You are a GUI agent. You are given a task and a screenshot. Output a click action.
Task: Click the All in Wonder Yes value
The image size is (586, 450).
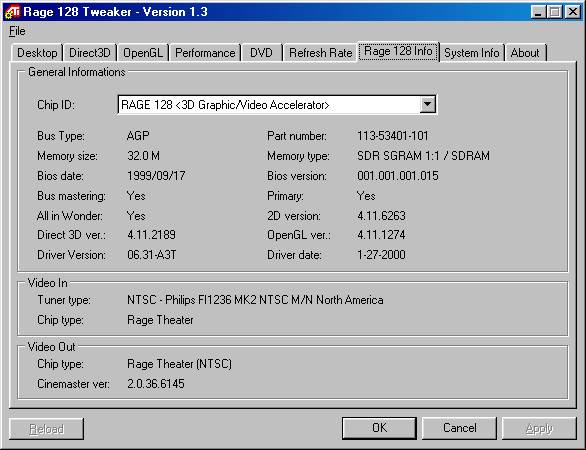click(x=136, y=216)
